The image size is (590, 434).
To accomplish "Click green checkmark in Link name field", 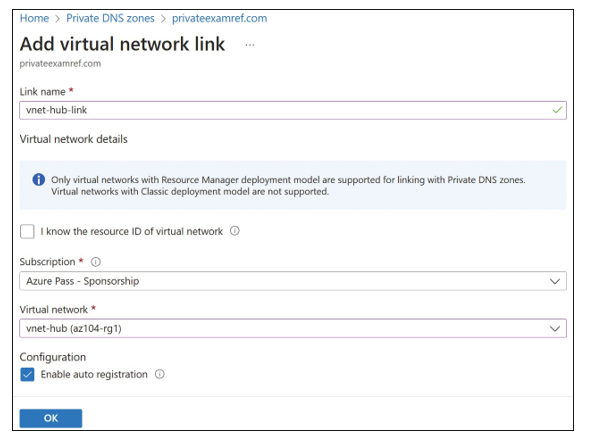I will (x=557, y=110).
